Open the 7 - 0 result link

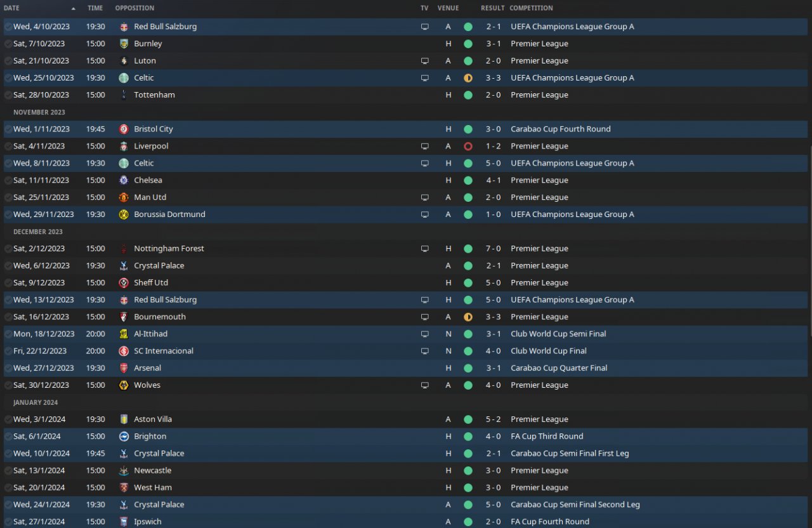pos(494,249)
